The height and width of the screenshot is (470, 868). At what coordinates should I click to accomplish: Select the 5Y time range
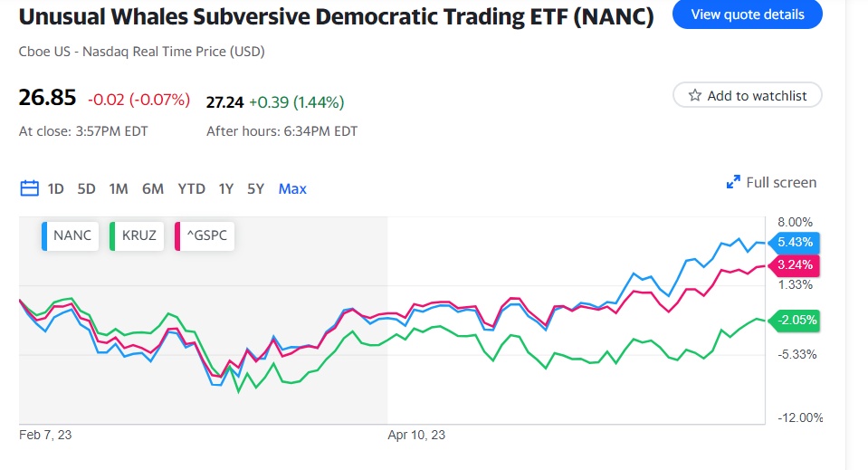(256, 188)
